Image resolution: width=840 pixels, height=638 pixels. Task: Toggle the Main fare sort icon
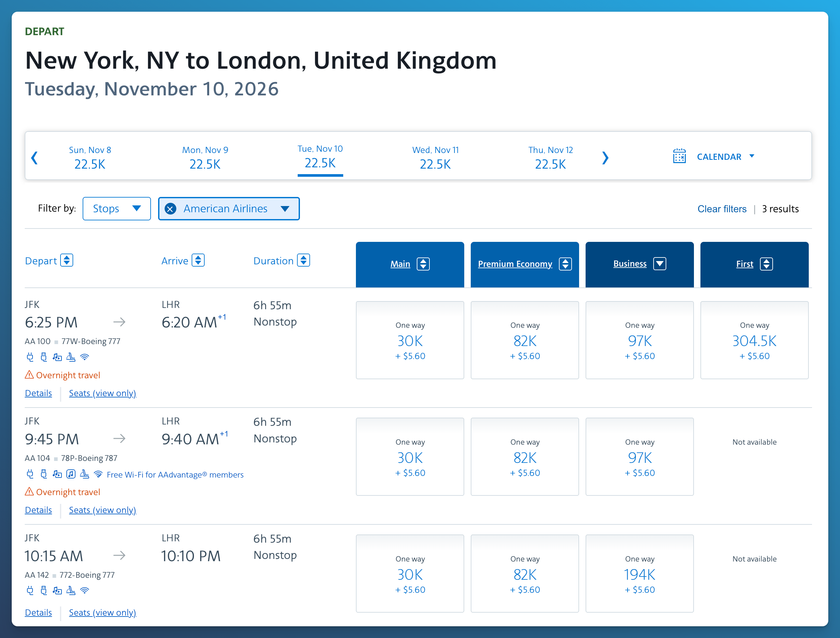click(x=423, y=264)
